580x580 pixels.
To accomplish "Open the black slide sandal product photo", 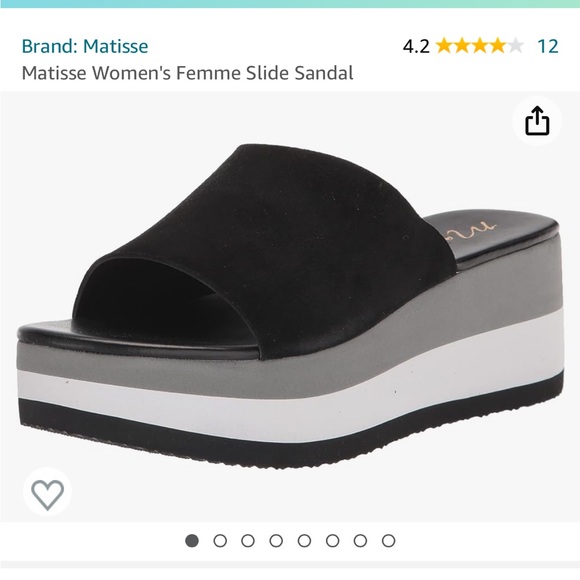I will click(x=290, y=306).
